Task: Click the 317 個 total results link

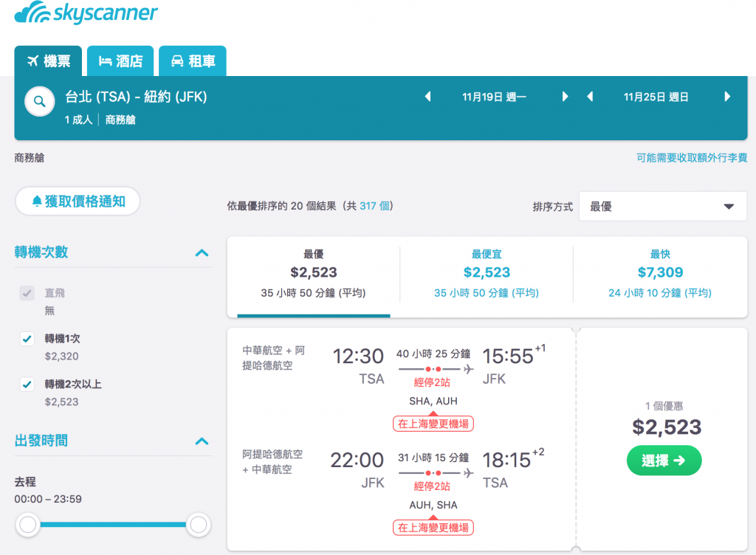Action: pos(374,206)
